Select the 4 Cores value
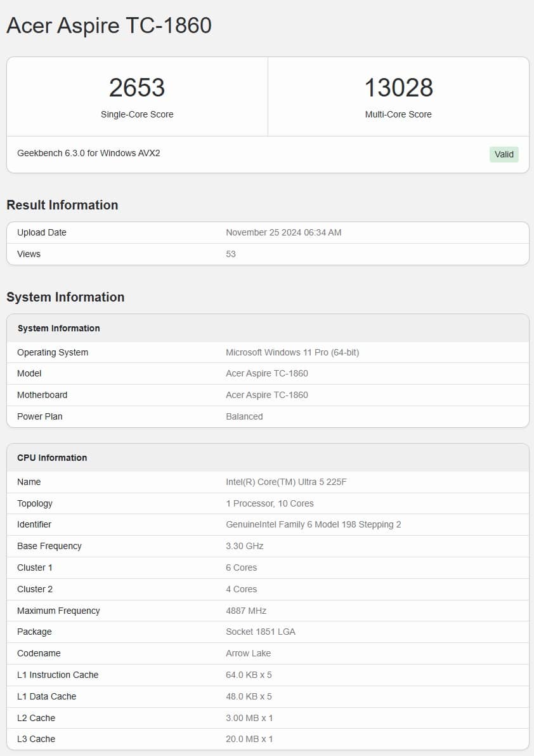This screenshot has width=534, height=756. point(241,589)
